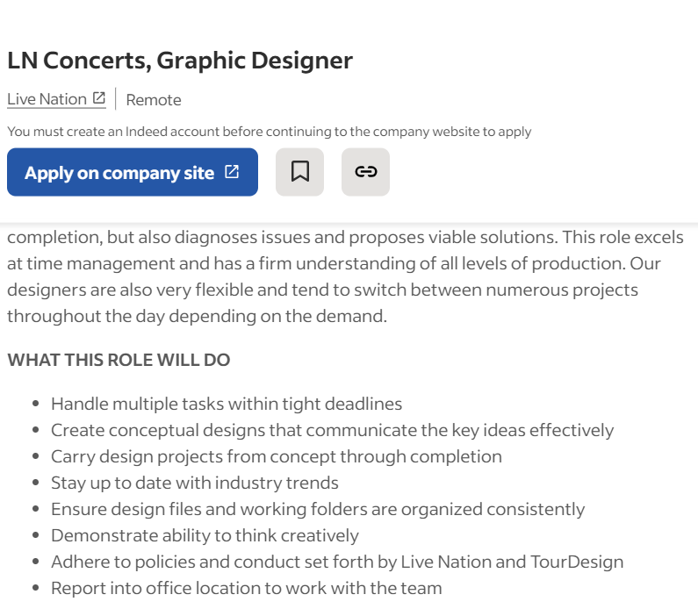698x616 pixels.
Task: Click the Indeed account requirement notice
Action: point(270,132)
